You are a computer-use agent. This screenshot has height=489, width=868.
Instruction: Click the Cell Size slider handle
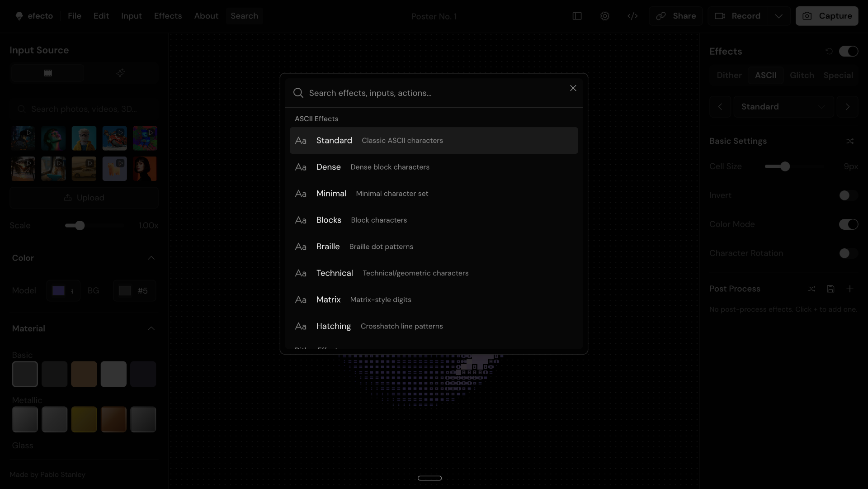[785, 166]
